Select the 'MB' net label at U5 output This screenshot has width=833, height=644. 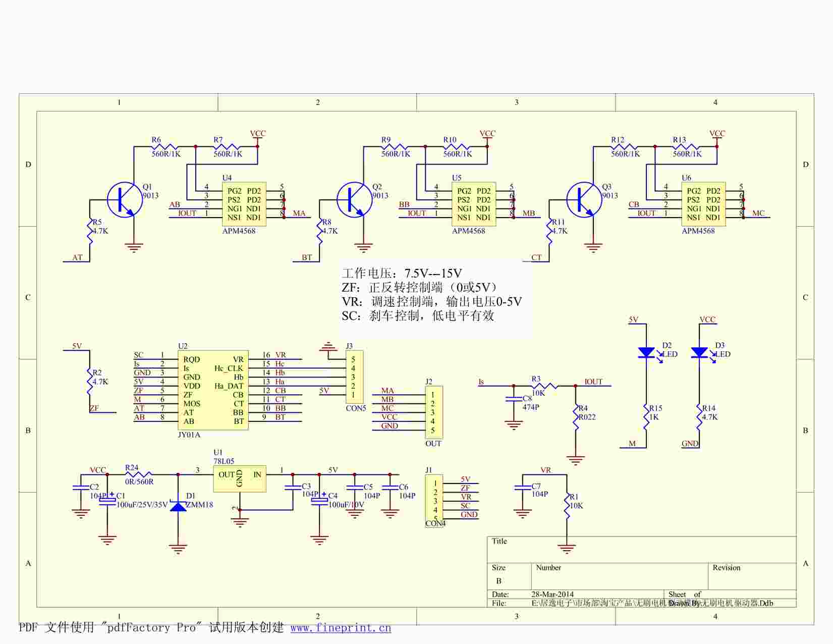pyautogui.click(x=529, y=213)
